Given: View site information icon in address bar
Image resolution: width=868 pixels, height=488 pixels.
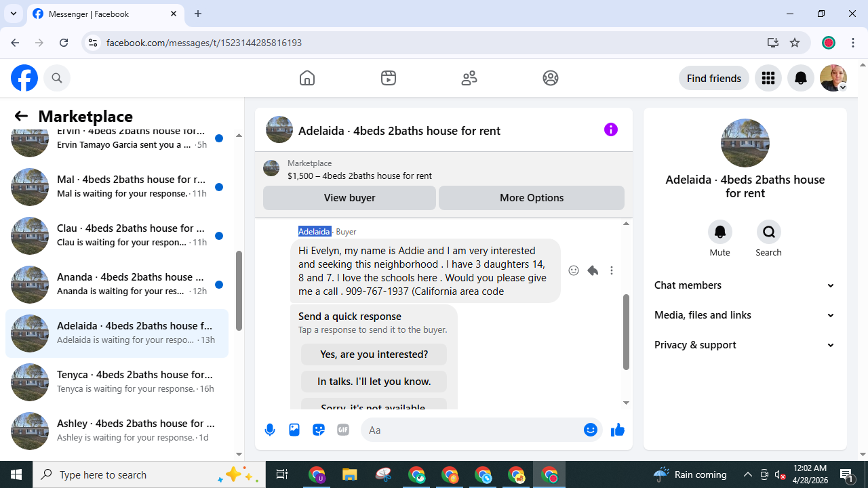Looking at the screenshot, I should click(x=93, y=43).
